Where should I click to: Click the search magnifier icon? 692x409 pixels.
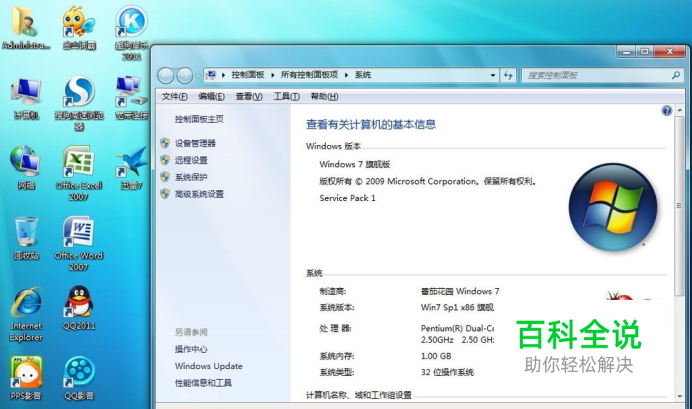click(676, 75)
